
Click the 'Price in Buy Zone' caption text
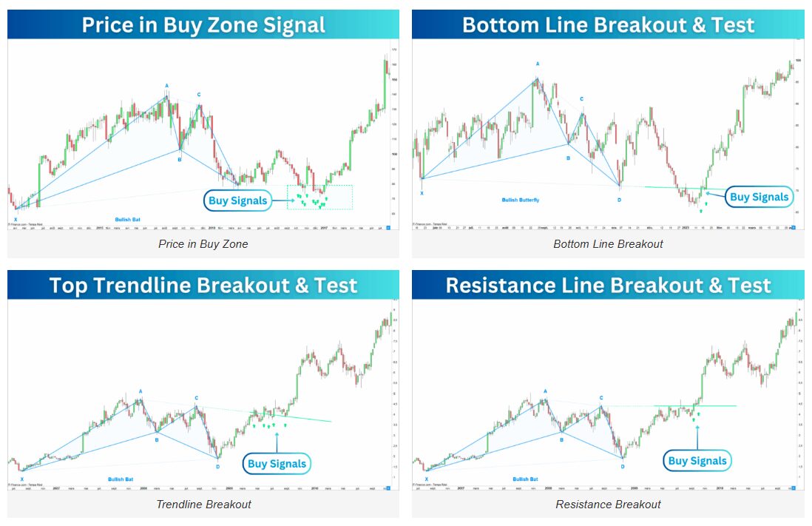[x=203, y=244]
